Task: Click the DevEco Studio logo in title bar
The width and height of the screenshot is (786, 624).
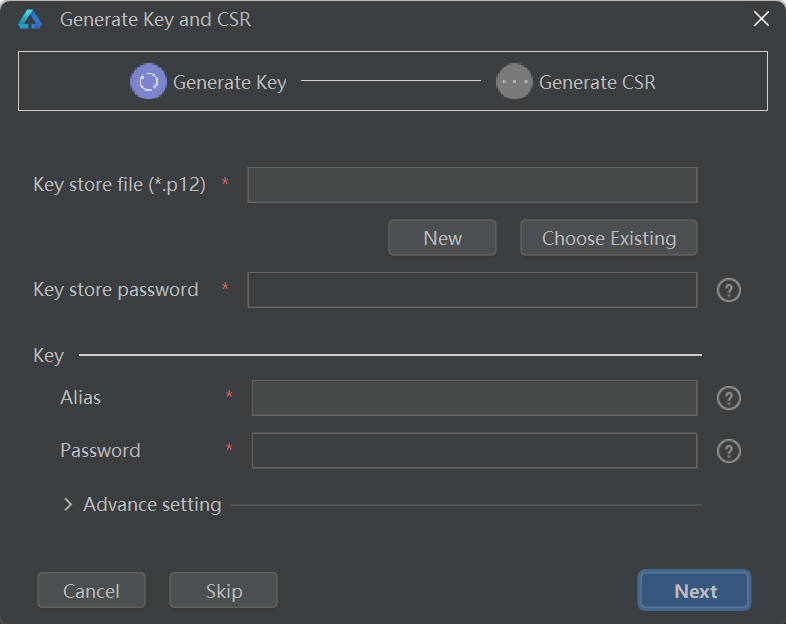Action: coord(30,19)
